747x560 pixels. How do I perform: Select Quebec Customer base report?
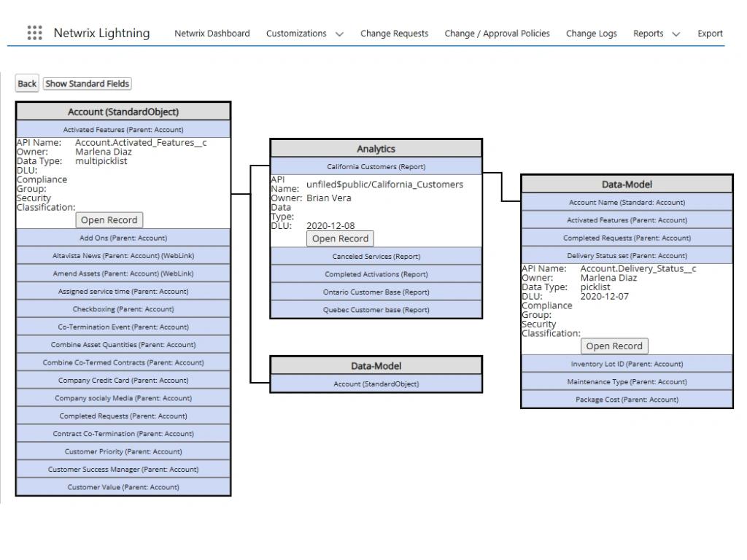coord(376,309)
